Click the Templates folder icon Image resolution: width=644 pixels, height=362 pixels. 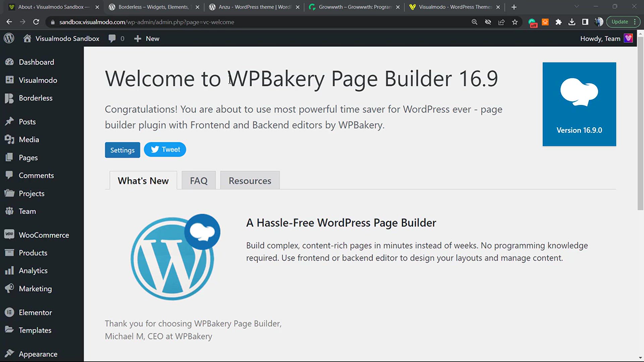9,330
